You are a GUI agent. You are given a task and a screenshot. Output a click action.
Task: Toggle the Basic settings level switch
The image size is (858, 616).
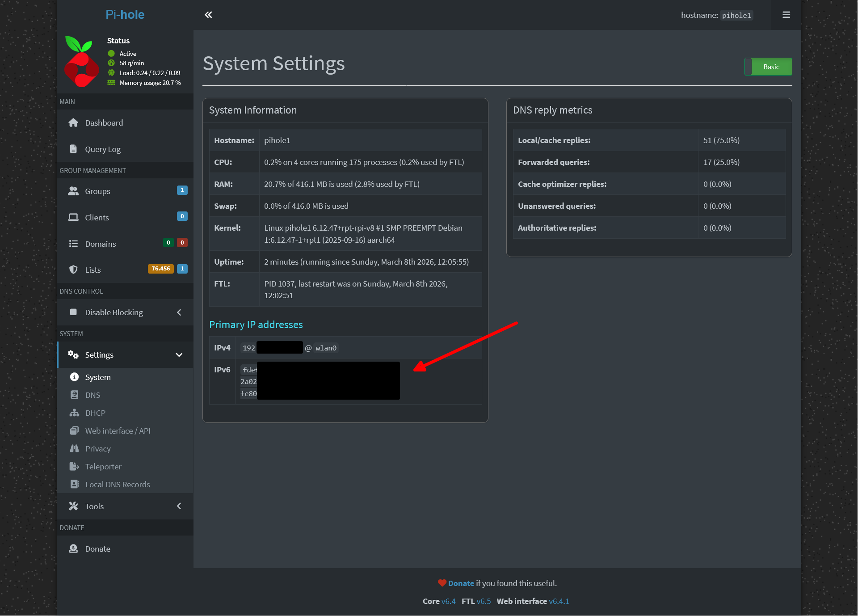[x=768, y=67]
